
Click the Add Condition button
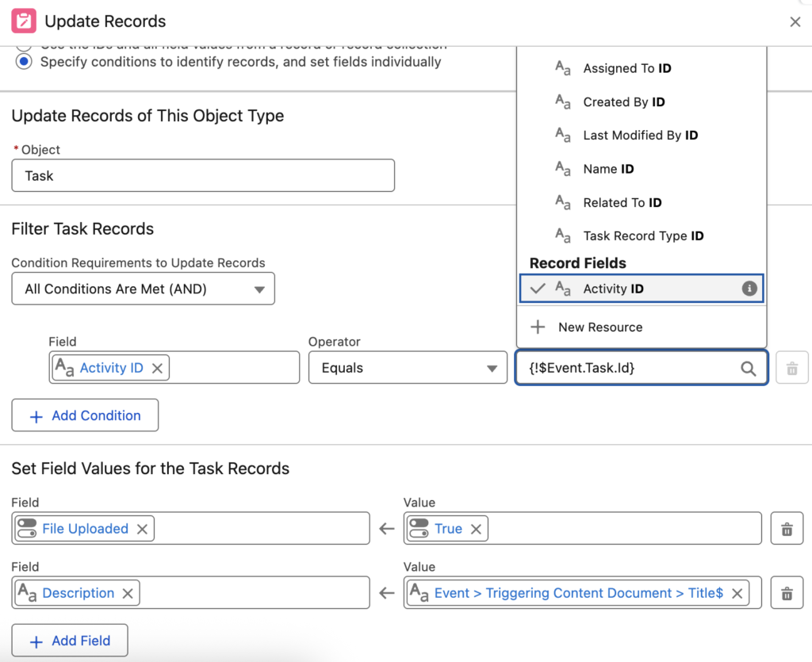(x=85, y=415)
